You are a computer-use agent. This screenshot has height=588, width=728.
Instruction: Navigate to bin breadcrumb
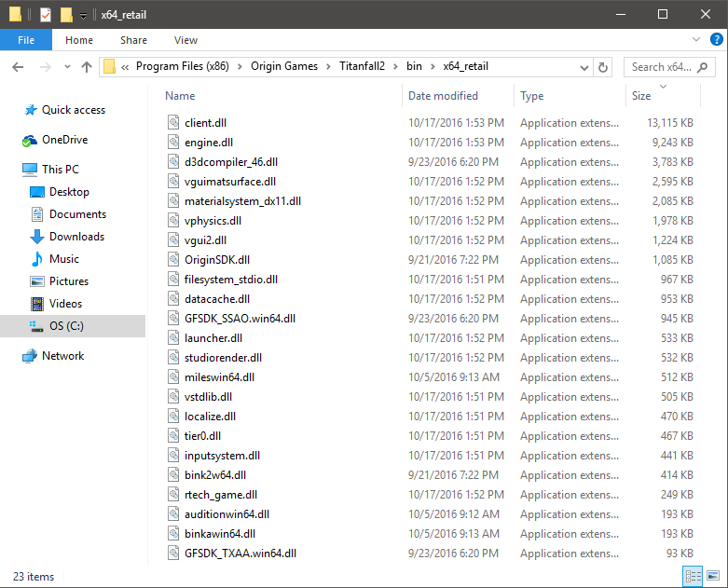(x=414, y=66)
